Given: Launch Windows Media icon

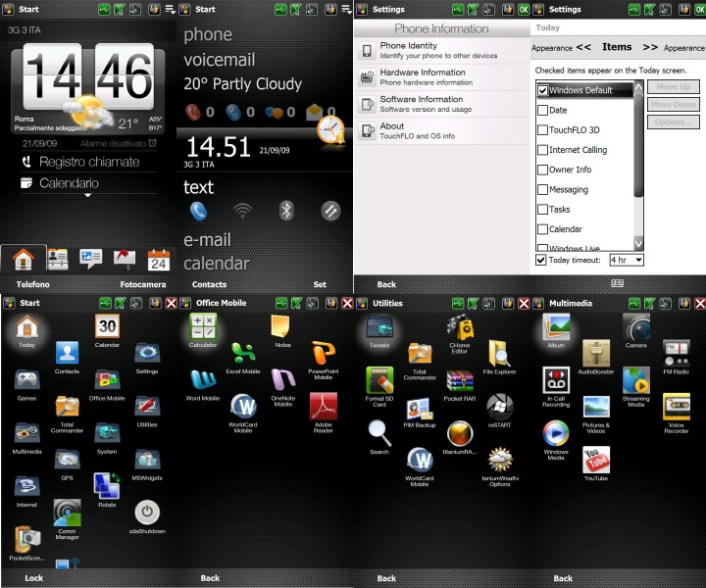Looking at the screenshot, I should click(x=556, y=433).
